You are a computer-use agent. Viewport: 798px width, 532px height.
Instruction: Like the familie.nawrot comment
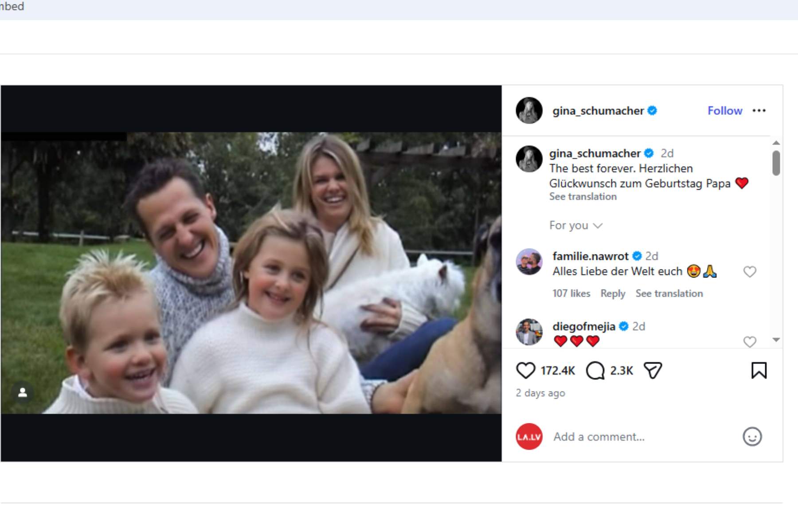tap(750, 272)
